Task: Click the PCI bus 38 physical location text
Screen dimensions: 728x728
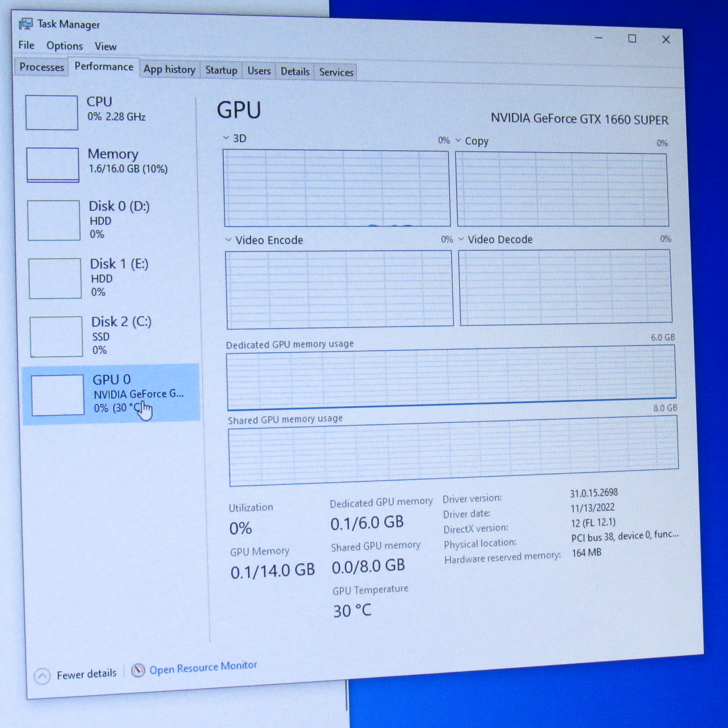Action: 625,536
